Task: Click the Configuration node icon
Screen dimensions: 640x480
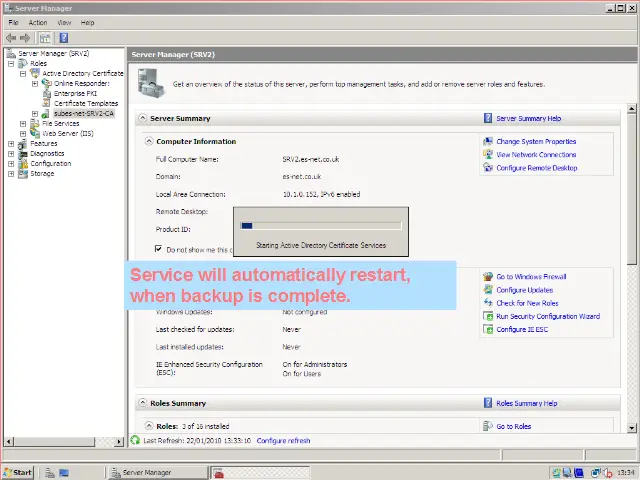Action: click(x=23, y=164)
